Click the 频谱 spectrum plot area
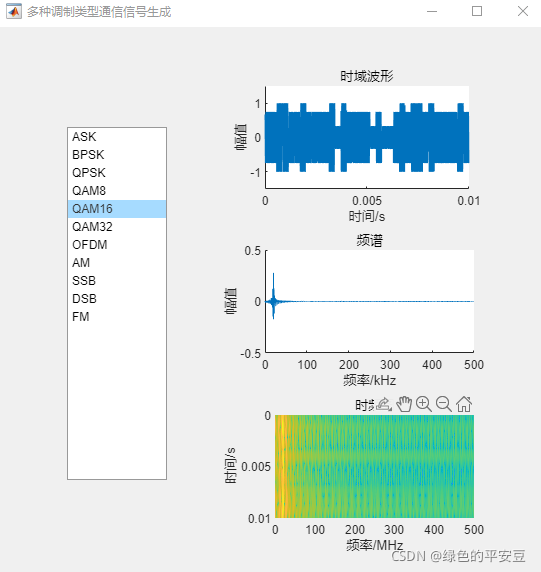541x572 pixels. click(x=370, y=301)
